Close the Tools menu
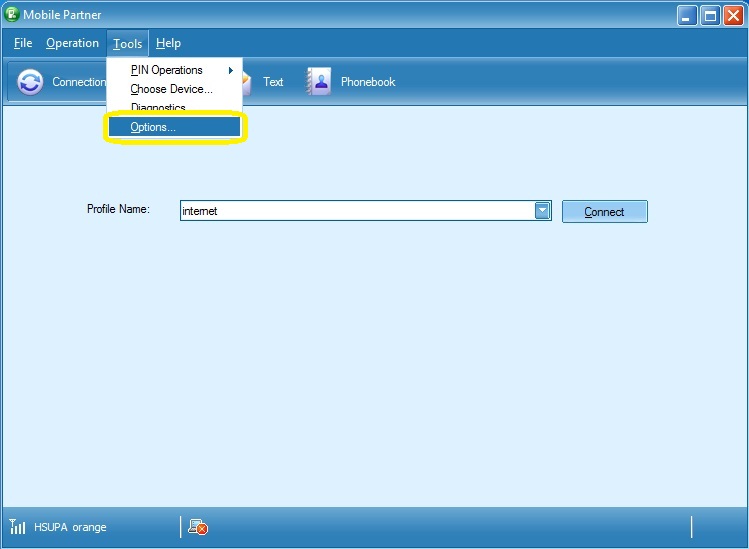Viewport: 749px width, 549px height. (128, 43)
